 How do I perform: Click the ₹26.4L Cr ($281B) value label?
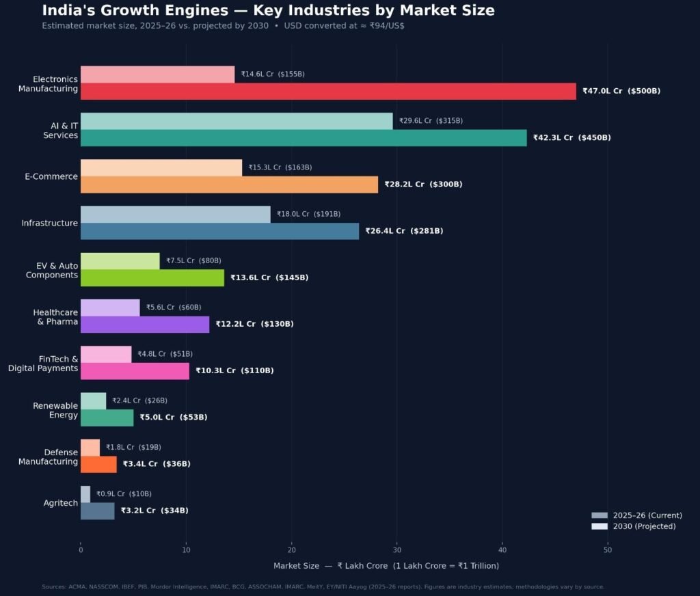click(404, 231)
